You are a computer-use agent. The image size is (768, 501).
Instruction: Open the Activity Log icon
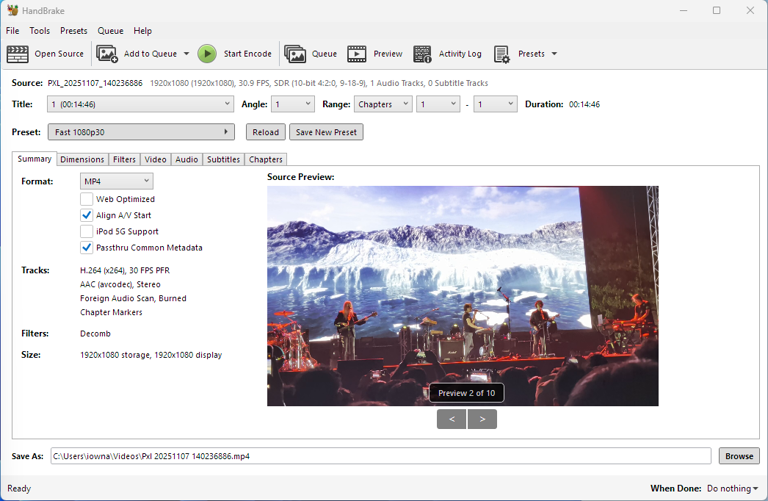tap(423, 54)
